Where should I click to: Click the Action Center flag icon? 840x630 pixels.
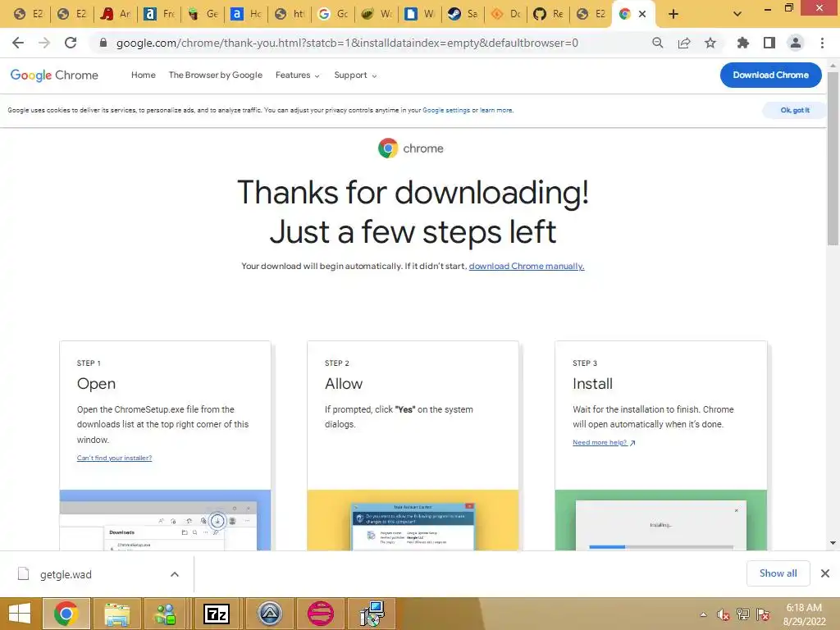[x=764, y=614]
